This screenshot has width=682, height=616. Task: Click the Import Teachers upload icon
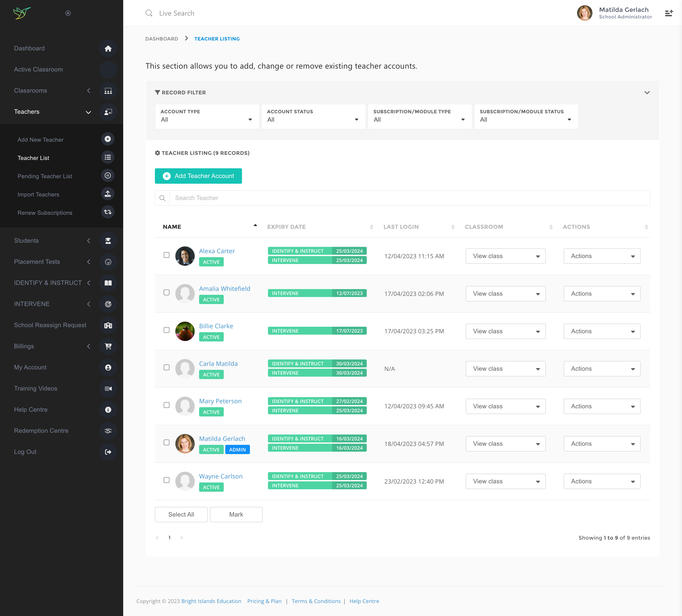tap(108, 194)
